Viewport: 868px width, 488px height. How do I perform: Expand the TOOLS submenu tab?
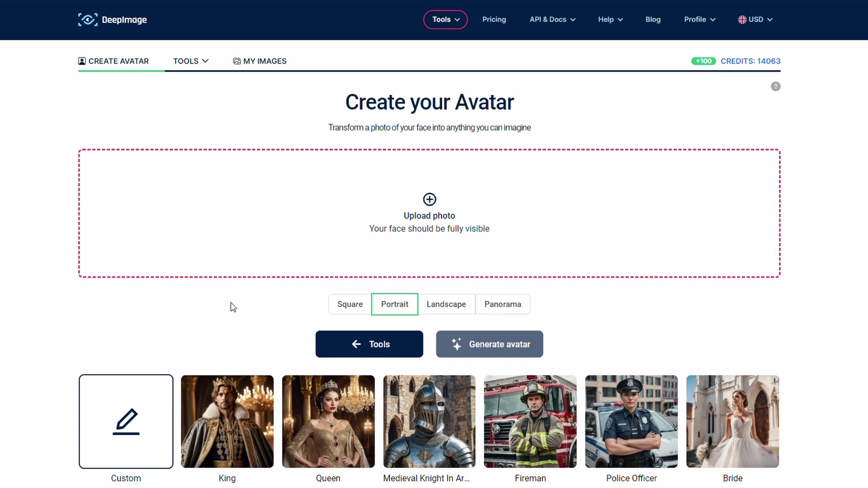(x=191, y=61)
